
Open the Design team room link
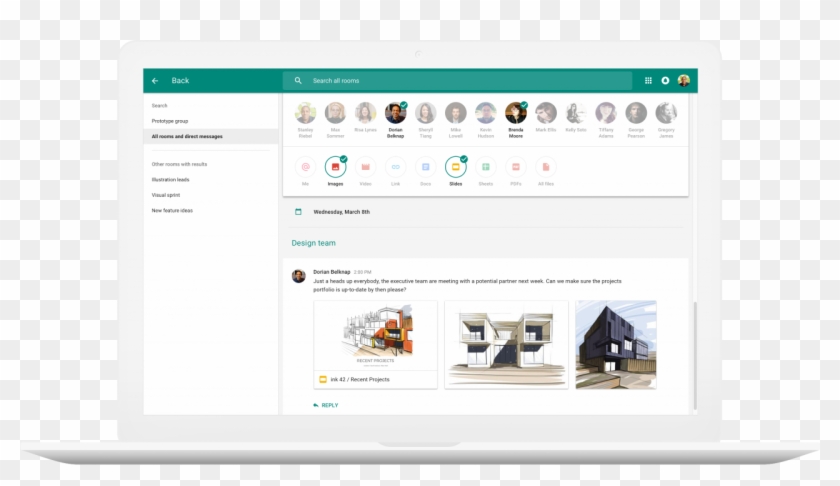pyautogui.click(x=313, y=243)
